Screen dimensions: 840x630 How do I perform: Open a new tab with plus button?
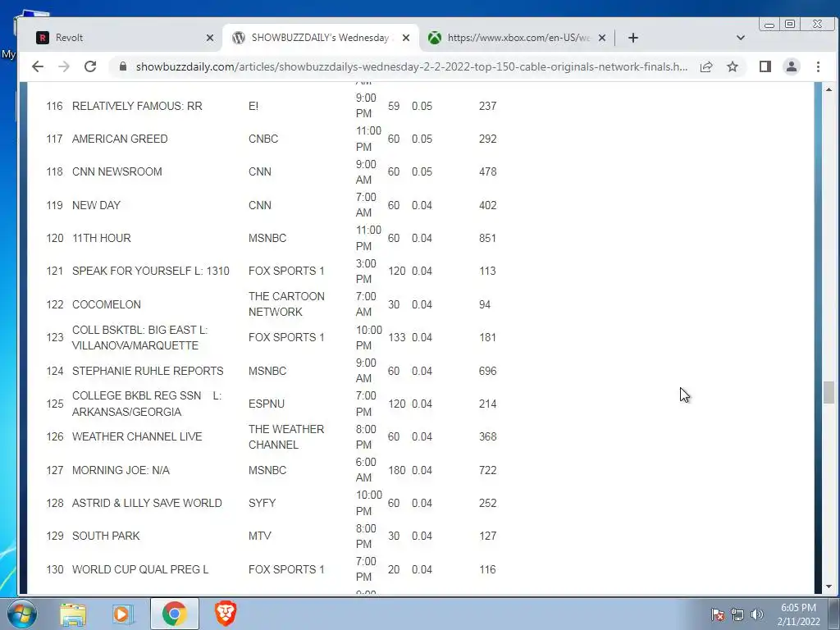tap(633, 38)
